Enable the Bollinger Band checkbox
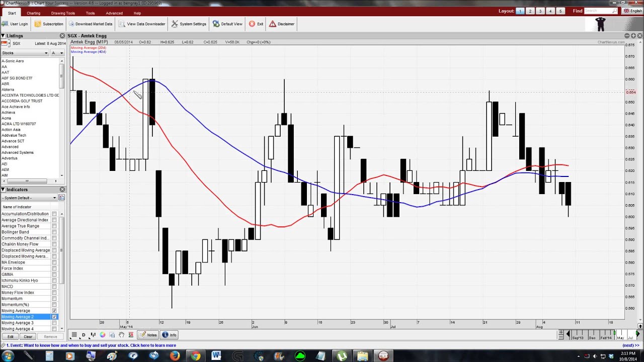The height and width of the screenshot is (362, 644). 54,232
